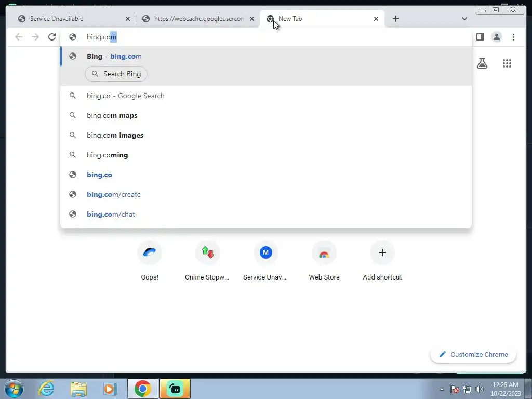Image resolution: width=532 pixels, height=399 pixels.
Task: Click in the address bar showing bing.com
Action: (x=266, y=37)
